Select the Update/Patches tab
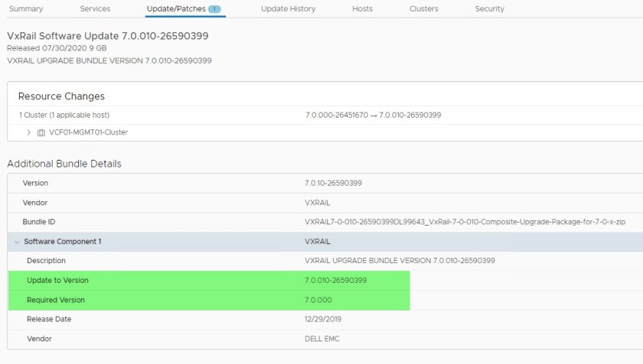Screen dimensions: 643x364 click(x=175, y=9)
